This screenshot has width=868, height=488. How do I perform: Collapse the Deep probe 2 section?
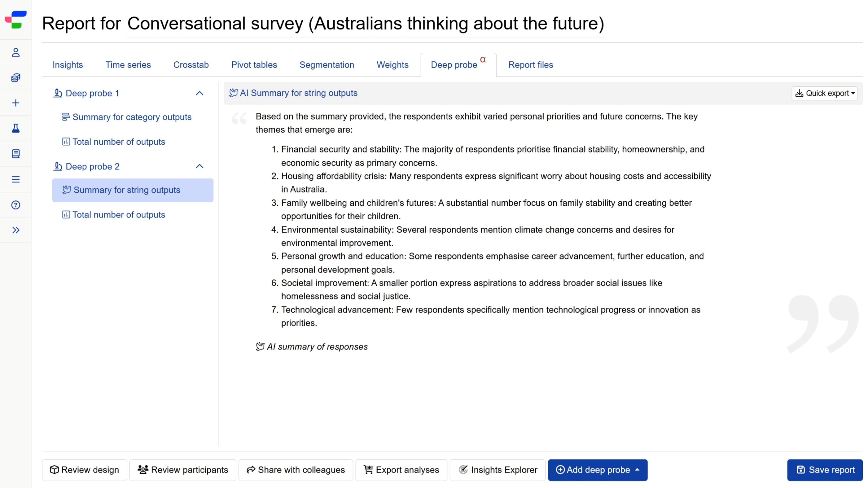pyautogui.click(x=199, y=167)
